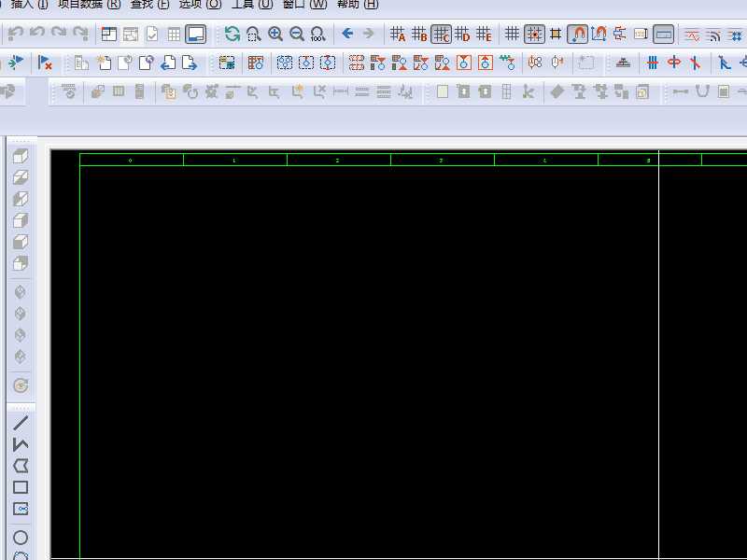Select the top 3D viewpoint cube
The image size is (747, 560).
coord(21,156)
